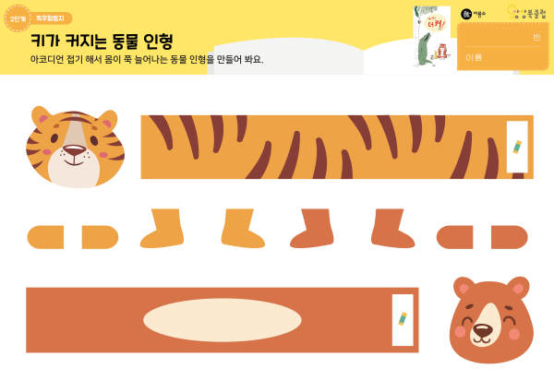Click the first brown bear foot

pos(312,229)
